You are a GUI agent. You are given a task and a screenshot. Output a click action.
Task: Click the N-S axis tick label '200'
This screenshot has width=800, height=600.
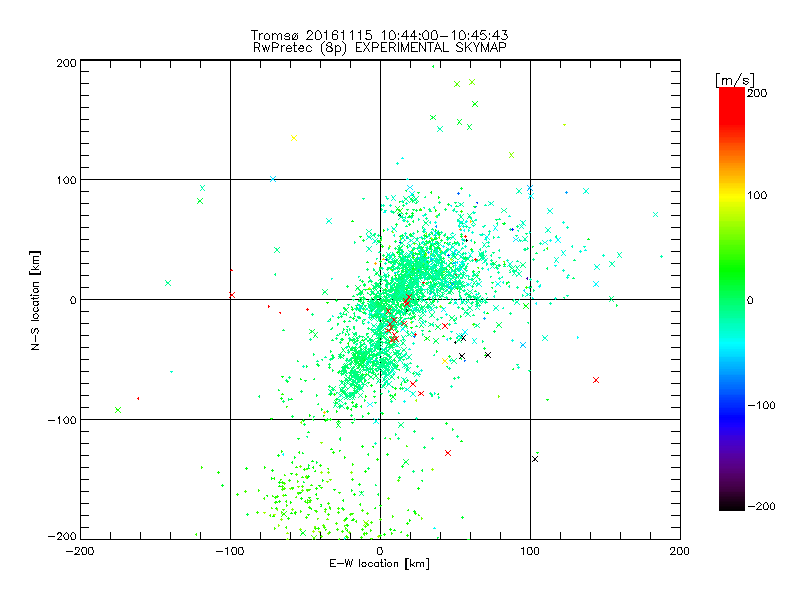pos(66,63)
